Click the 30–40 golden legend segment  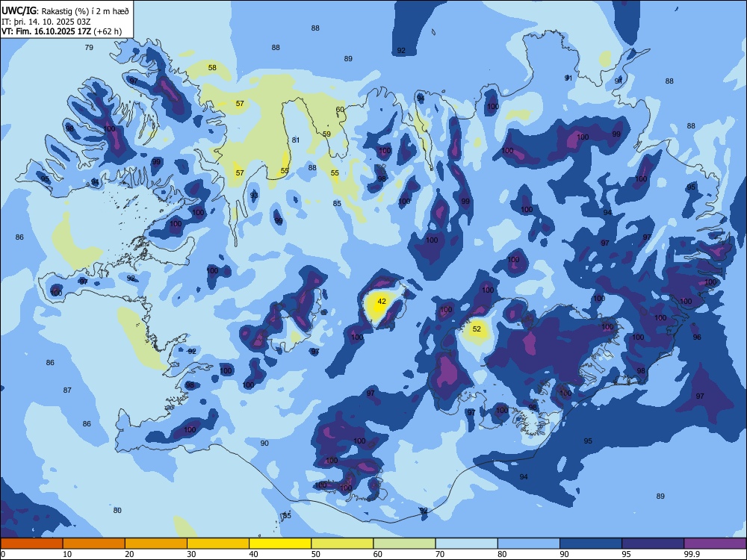pos(218,544)
